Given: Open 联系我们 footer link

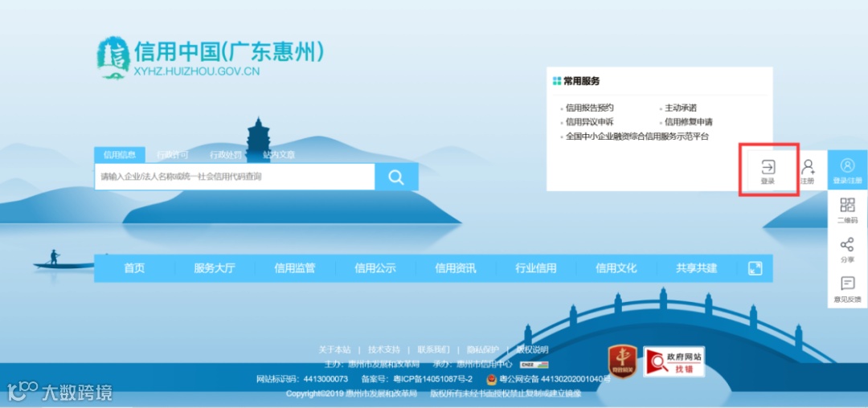Looking at the screenshot, I should (x=433, y=349).
